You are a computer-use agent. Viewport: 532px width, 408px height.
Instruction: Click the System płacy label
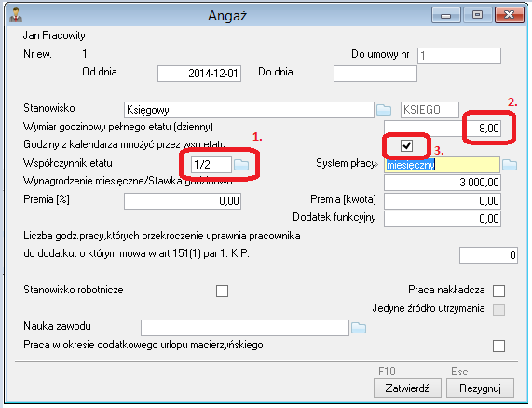(x=347, y=163)
